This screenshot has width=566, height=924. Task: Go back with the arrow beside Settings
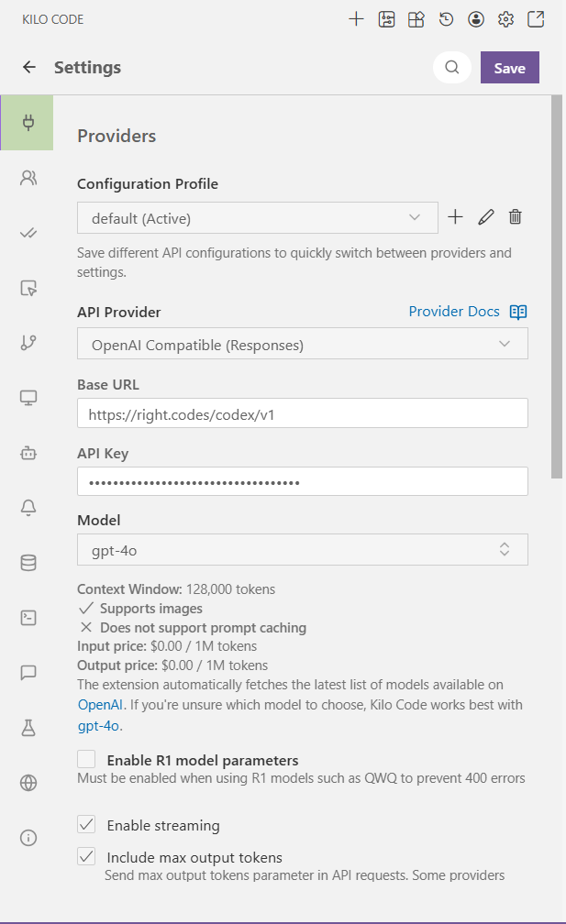[29, 68]
